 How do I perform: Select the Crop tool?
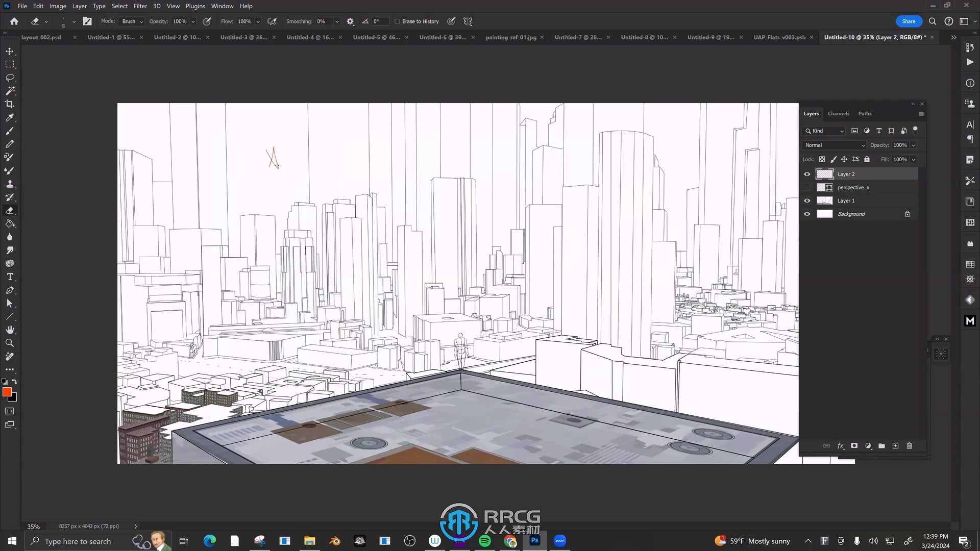10,104
